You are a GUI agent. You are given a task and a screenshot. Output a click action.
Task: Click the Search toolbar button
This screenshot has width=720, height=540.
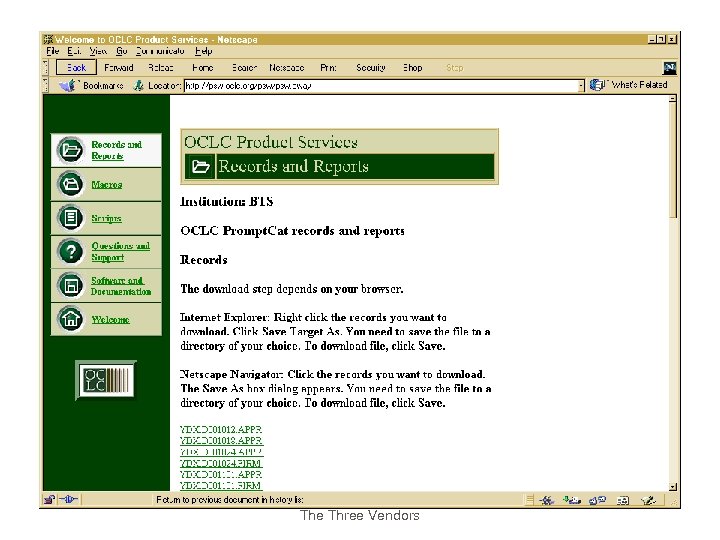[x=244, y=68]
